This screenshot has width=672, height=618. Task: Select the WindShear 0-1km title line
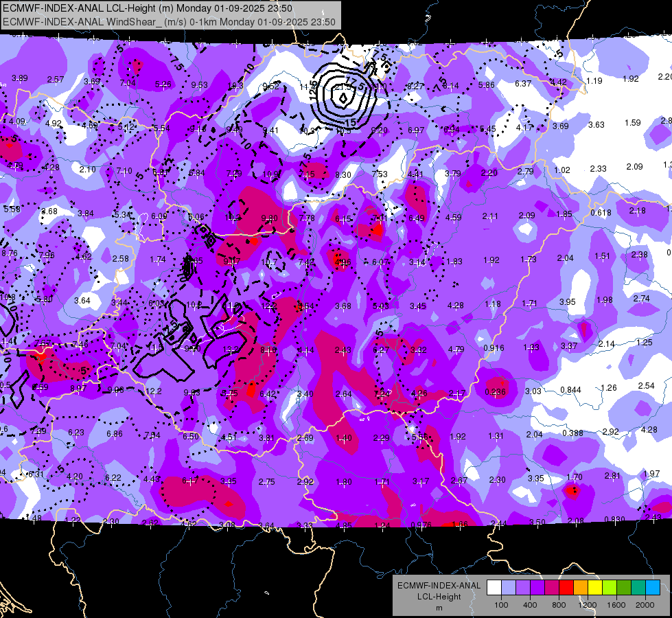[169, 22]
